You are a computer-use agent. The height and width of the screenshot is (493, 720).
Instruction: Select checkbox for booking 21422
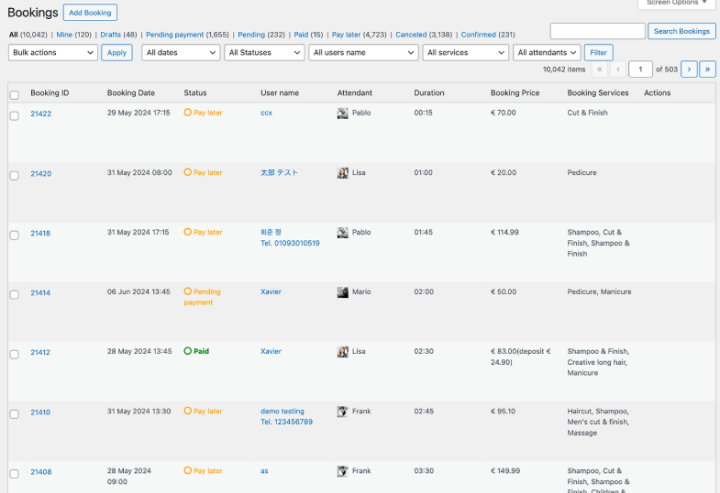click(14, 116)
